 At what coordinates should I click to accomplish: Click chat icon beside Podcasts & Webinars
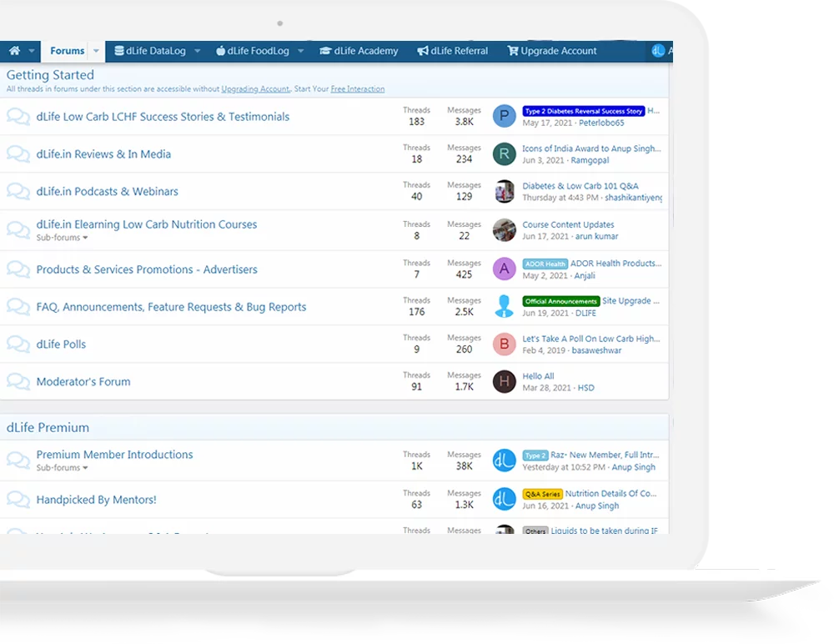point(18,191)
